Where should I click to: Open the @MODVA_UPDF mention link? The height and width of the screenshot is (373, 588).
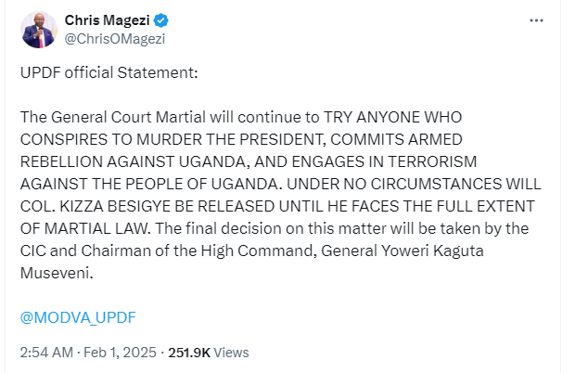click(x=77, y=318)
